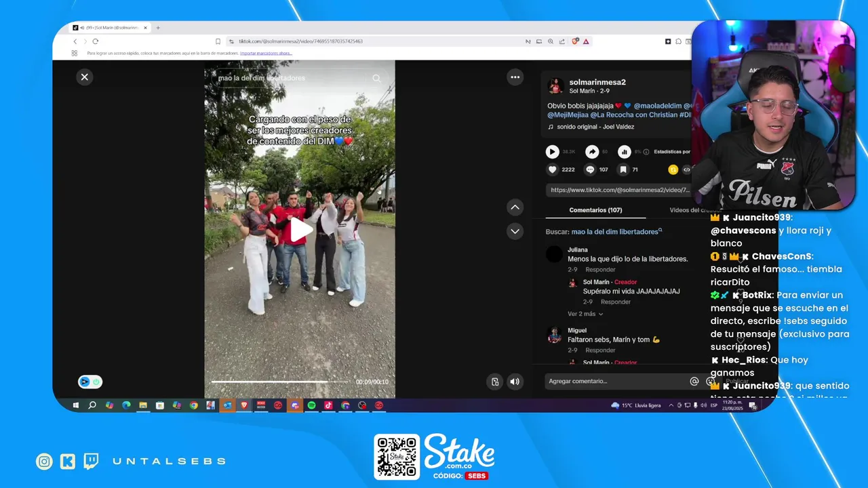Open the Windows Start menu
The width and height of the screenshot is (868, 488).
pos(75,405)
